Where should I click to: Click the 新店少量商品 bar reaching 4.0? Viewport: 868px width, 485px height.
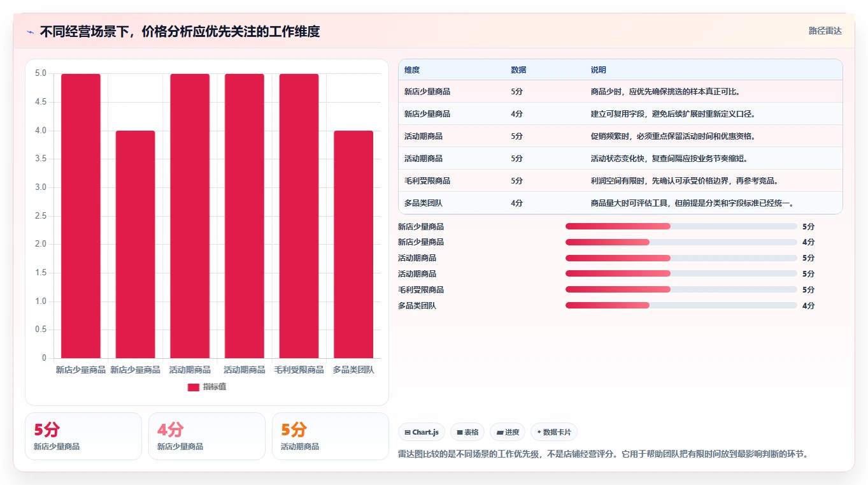(135, 244)
